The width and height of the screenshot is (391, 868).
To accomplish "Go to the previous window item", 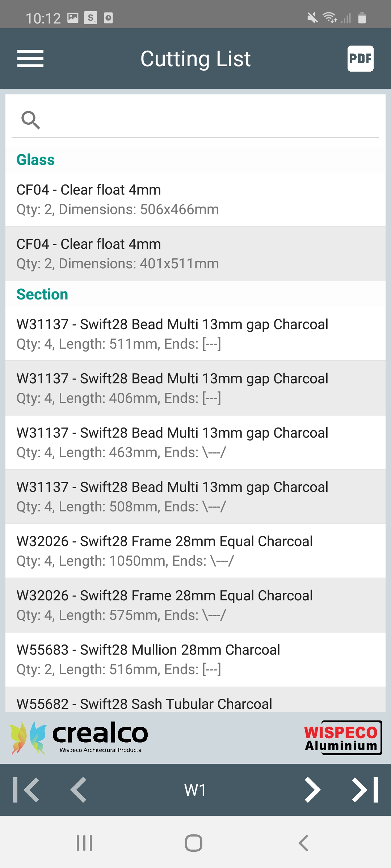I will click(x=79, y=790).
